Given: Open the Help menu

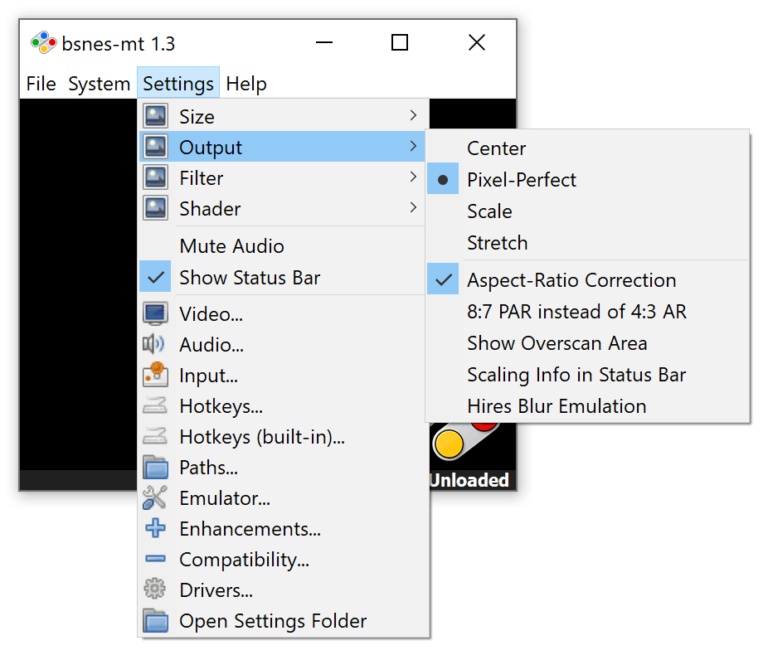Looking at the screenshot, I should [x=246, y=83].
